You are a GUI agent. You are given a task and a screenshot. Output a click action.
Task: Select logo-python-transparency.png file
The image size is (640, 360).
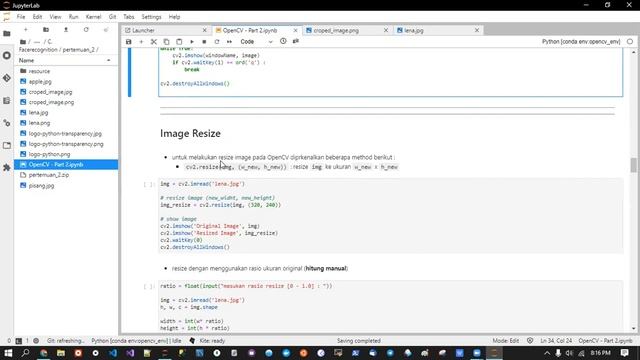[66, 144]
